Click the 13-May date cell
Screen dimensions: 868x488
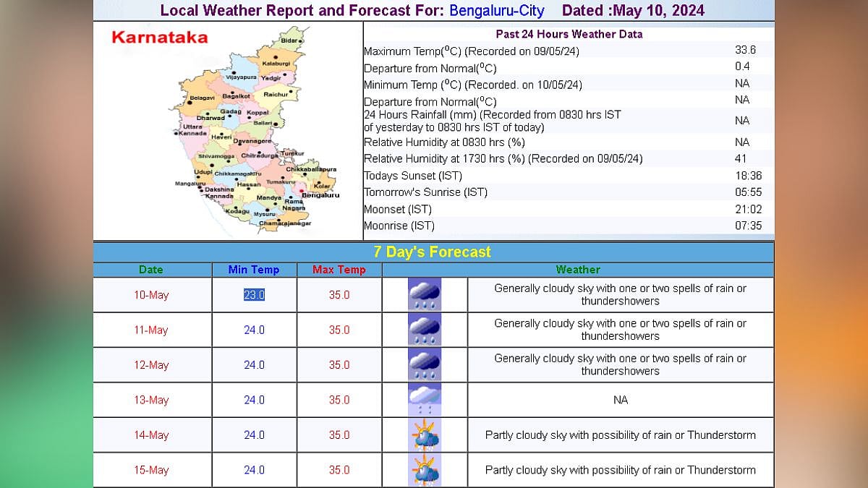click(151, 400)
